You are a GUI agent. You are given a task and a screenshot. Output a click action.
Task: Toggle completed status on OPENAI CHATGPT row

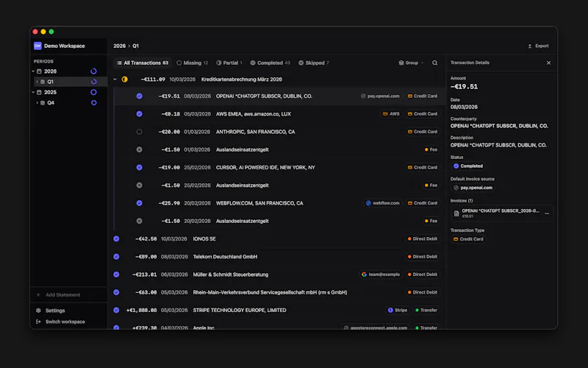tap(139, 96)
